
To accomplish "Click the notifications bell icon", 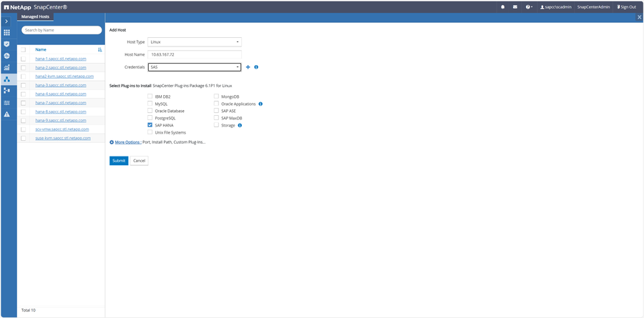I will click(x=503, y=7).
